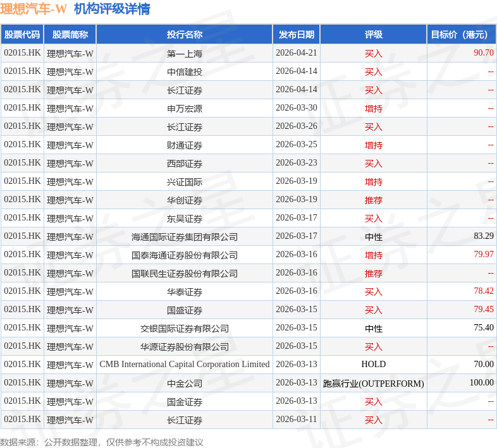Click the 2026-03-11 date cell
The width and height of the screenshot is (497, 448).
click(297, 420)
